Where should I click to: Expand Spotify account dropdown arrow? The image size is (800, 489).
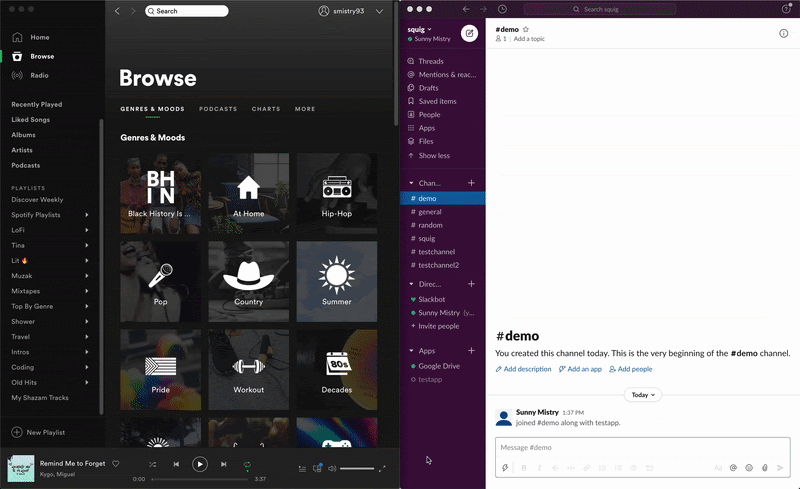tap(380, 11)
